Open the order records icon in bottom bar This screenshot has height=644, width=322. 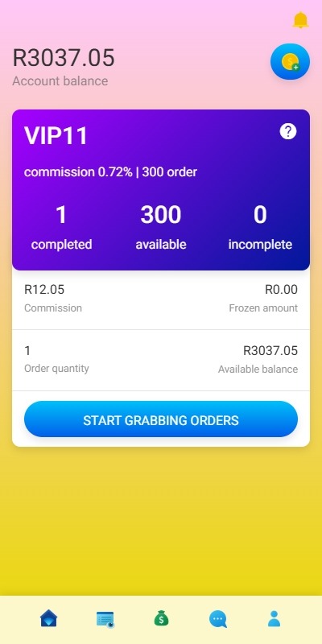point(105,619)
